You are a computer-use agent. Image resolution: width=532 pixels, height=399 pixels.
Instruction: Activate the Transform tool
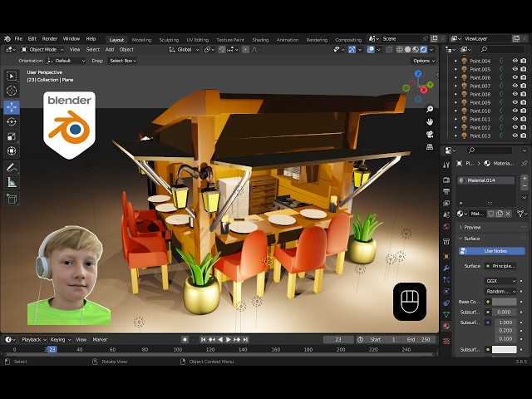(x=12, y=151)
